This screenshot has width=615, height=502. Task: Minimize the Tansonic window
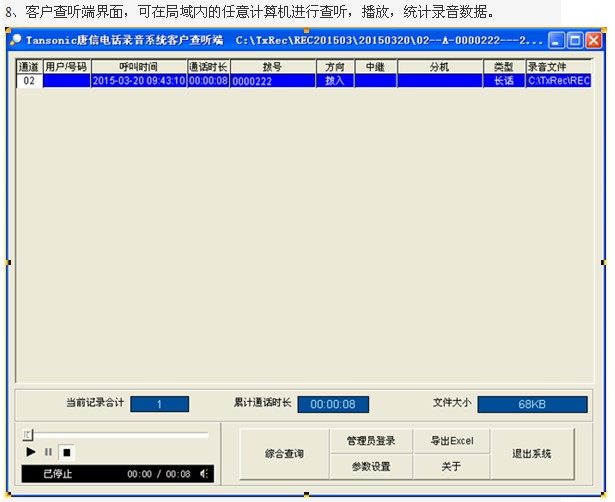click(556, 40)
